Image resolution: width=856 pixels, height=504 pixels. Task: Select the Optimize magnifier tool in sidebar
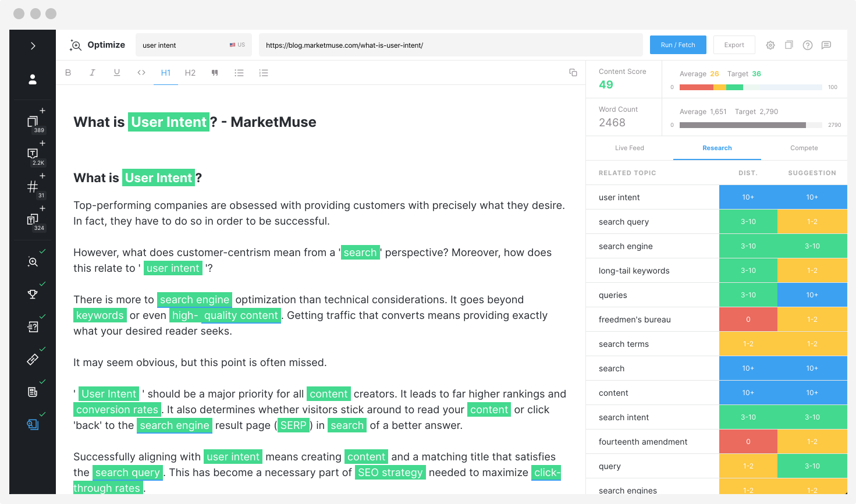pos(32,261)
